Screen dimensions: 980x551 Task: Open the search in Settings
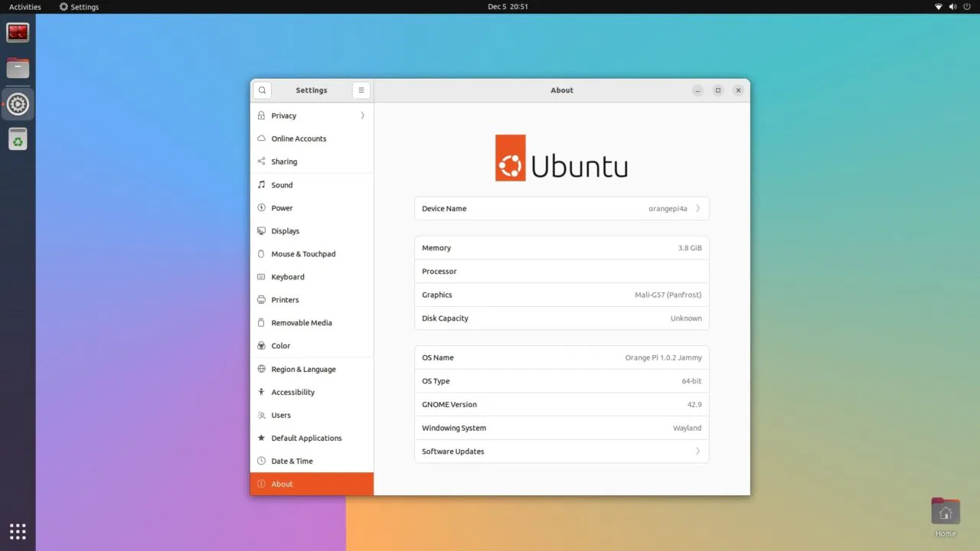[262, 90]
